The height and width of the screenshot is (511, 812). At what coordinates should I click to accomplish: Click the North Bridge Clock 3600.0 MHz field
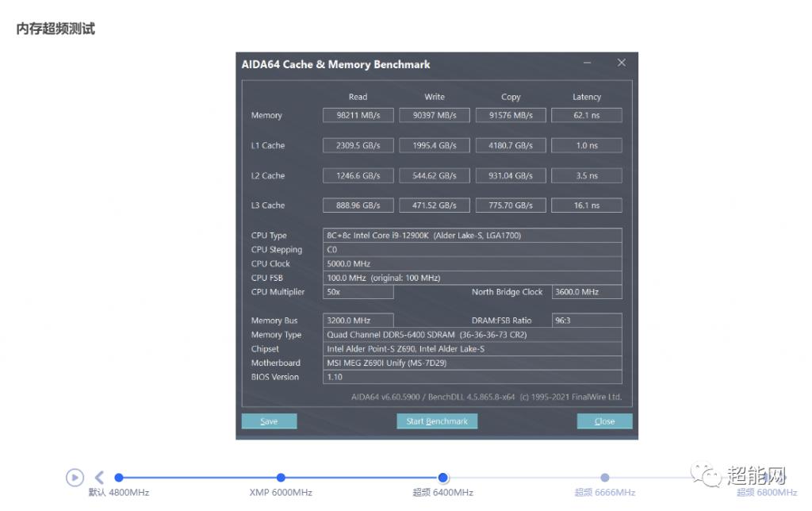click(587, 292)
